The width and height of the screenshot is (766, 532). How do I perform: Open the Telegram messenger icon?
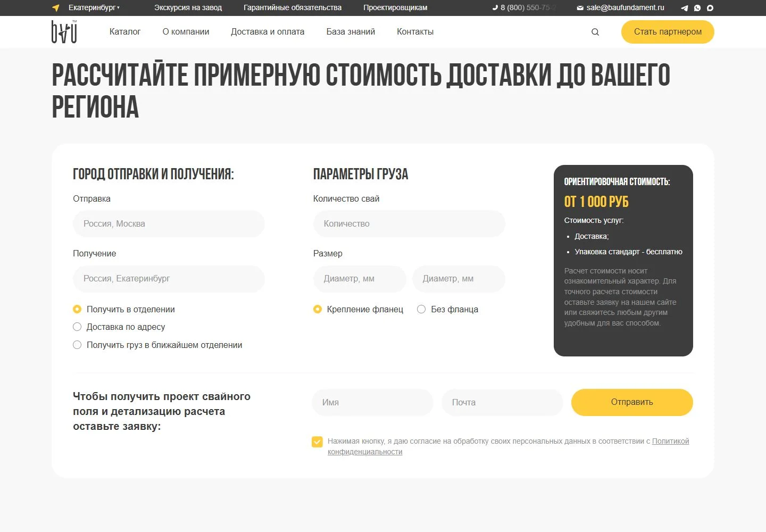[x=685, y=8]
